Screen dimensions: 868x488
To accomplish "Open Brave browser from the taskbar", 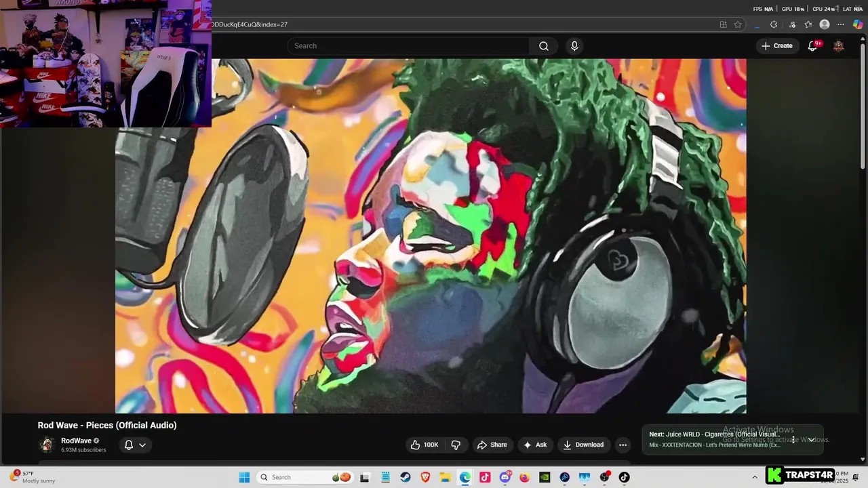I will (x=425, y=477).
